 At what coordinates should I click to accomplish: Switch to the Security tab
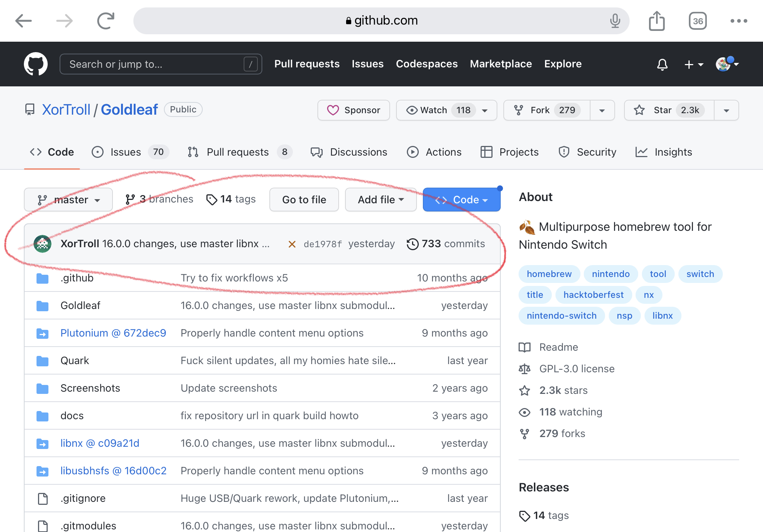click(x=587, y=152)
